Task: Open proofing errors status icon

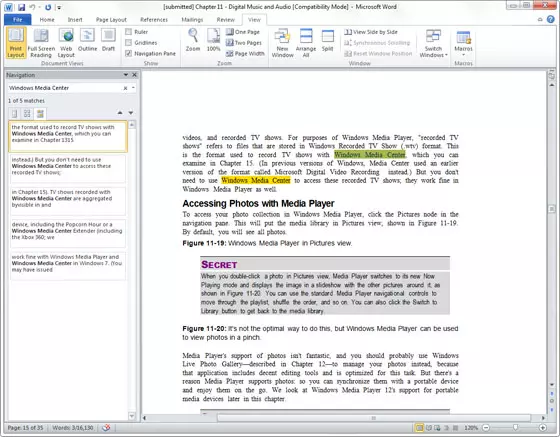Action: click(x=106, y=427)
